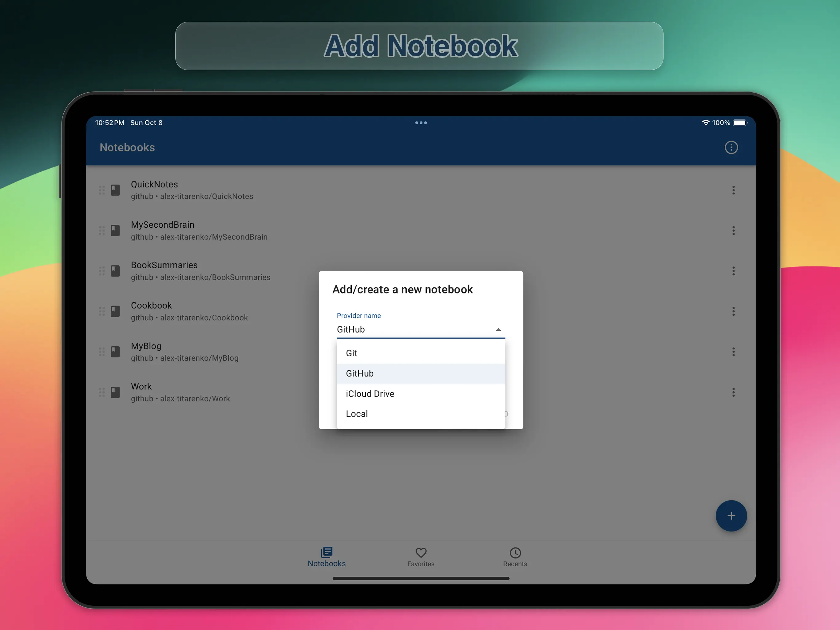Screen dimensions: 840x630
Task: Click the Cookbook notebook book icon
Action: [x=115, y=311]
